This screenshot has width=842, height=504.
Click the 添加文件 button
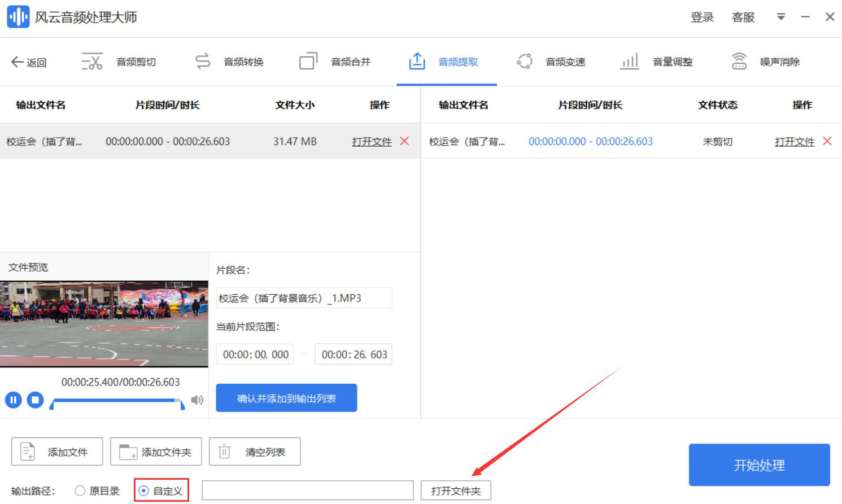(57, 452)
